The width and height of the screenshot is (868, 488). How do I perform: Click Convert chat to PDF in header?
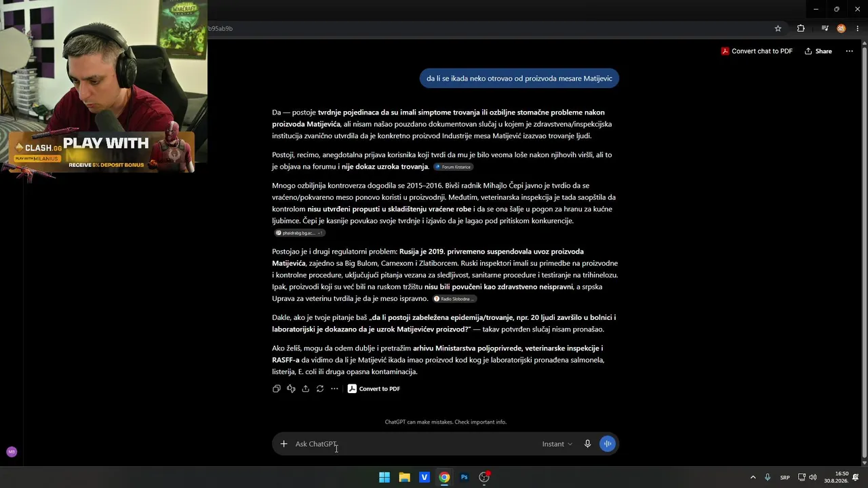756,51
